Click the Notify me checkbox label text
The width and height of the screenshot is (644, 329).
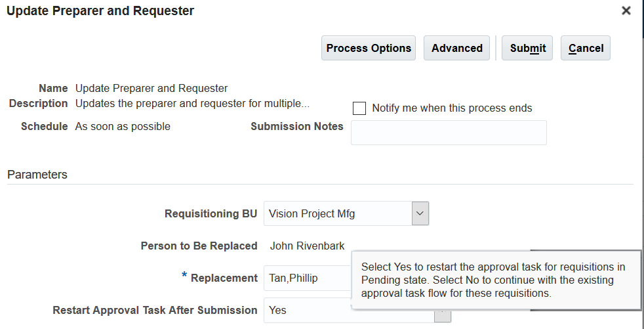point(452,108)
